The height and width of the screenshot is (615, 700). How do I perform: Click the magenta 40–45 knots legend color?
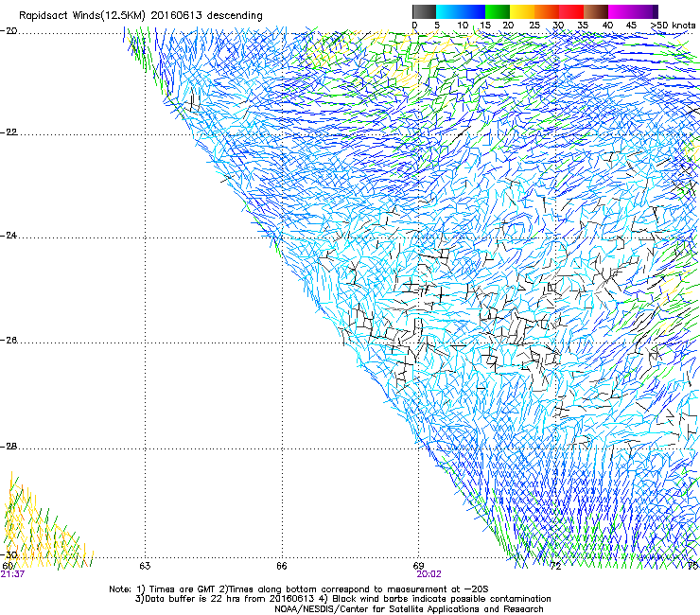click(621, 11)
